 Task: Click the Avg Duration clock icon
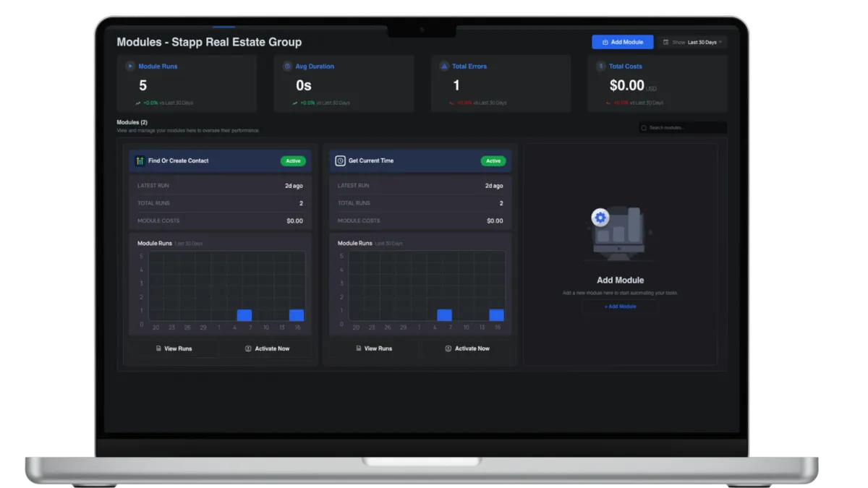tap(287, 66)
